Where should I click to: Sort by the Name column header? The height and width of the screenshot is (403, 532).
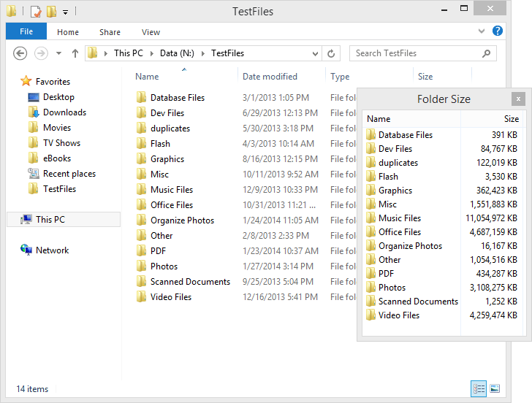(x=147, y=77)
